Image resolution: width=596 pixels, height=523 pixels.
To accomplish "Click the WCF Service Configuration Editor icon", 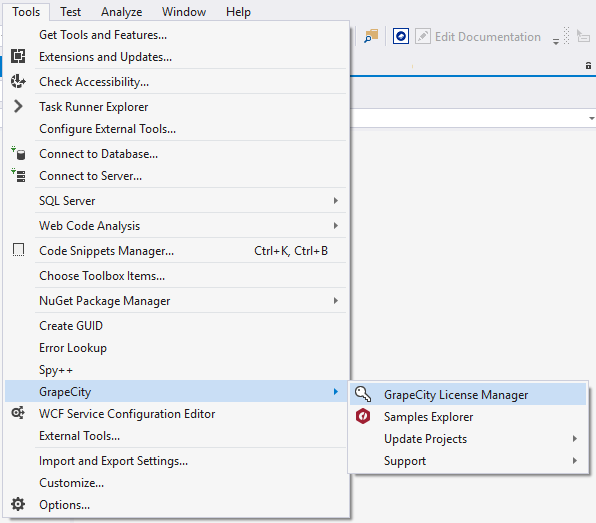I will [x=18, y=413].
